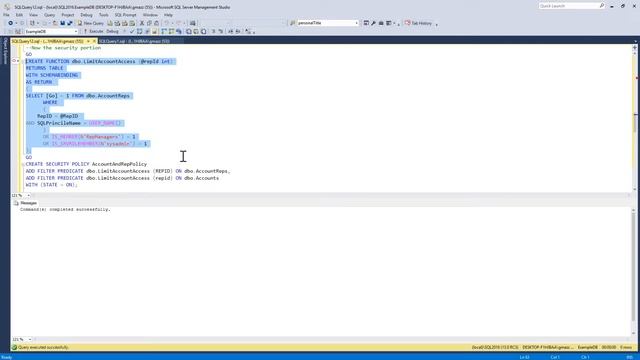This screenshot has height=360, width=640.
Task: Open the Debug menu in the menu bar
Action: [x=86, y=15]
